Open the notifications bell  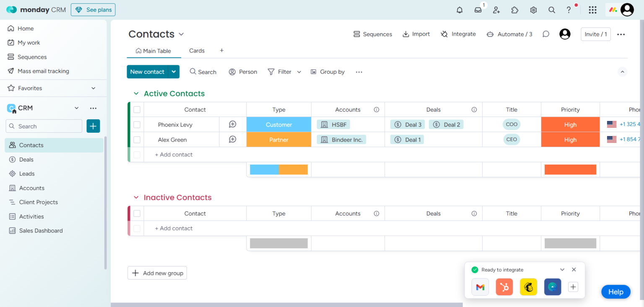(x=459, y=9)
